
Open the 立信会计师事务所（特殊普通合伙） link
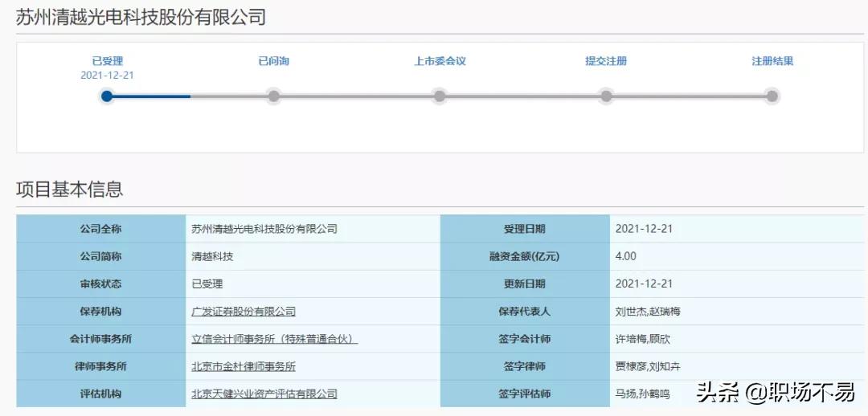tap(275, 339)
